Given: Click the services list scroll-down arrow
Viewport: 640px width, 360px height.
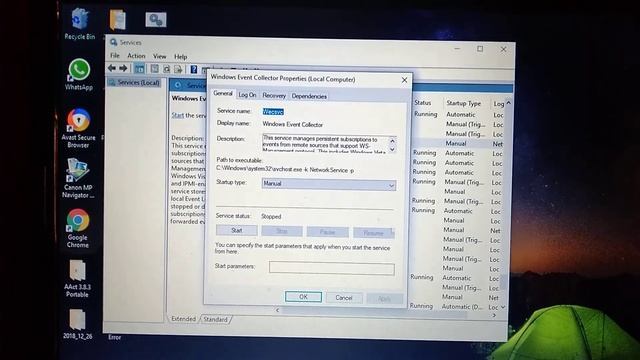Looking at the screenshot, I should pos(503,307).
